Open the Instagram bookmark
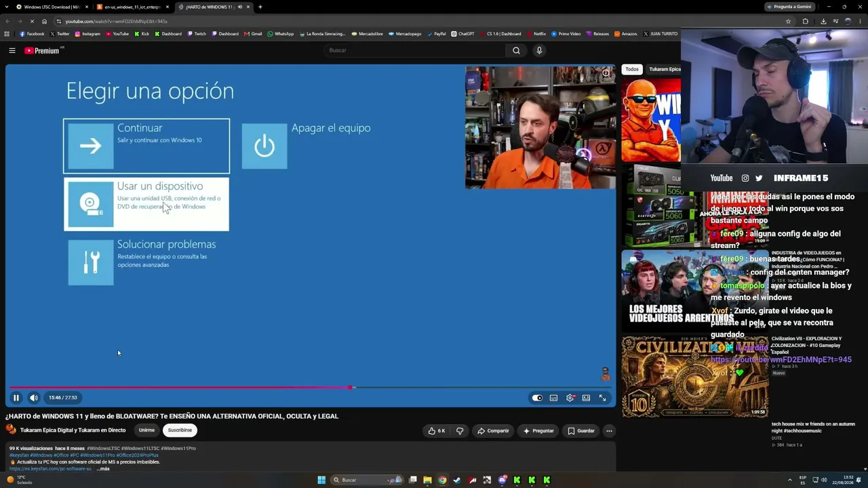 (x=87, y=34)
